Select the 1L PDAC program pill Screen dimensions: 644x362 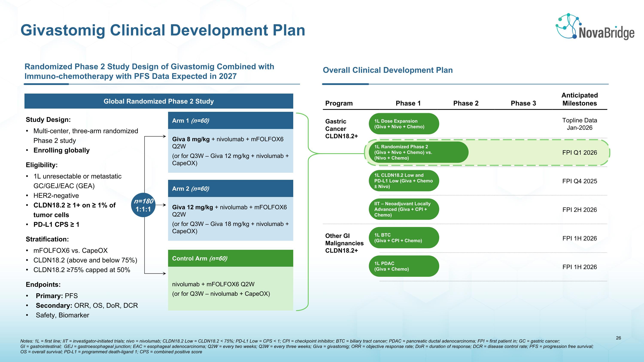tap(404, 266)
